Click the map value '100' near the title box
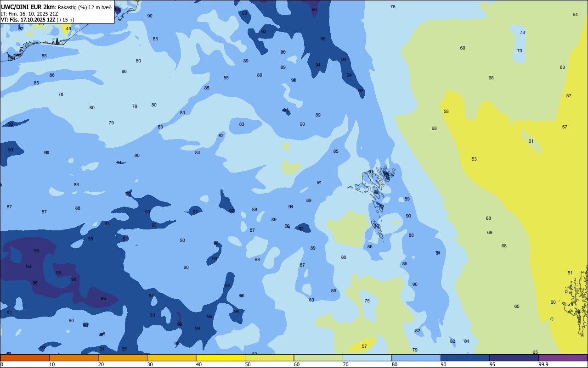Screen dimensions: 588x368 (x=118, y=10)
